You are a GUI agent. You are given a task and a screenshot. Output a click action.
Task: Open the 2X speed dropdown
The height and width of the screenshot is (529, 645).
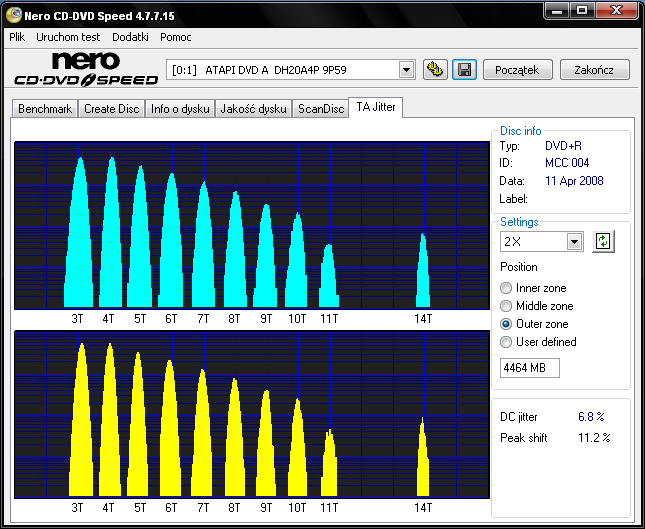pos(574,242)
